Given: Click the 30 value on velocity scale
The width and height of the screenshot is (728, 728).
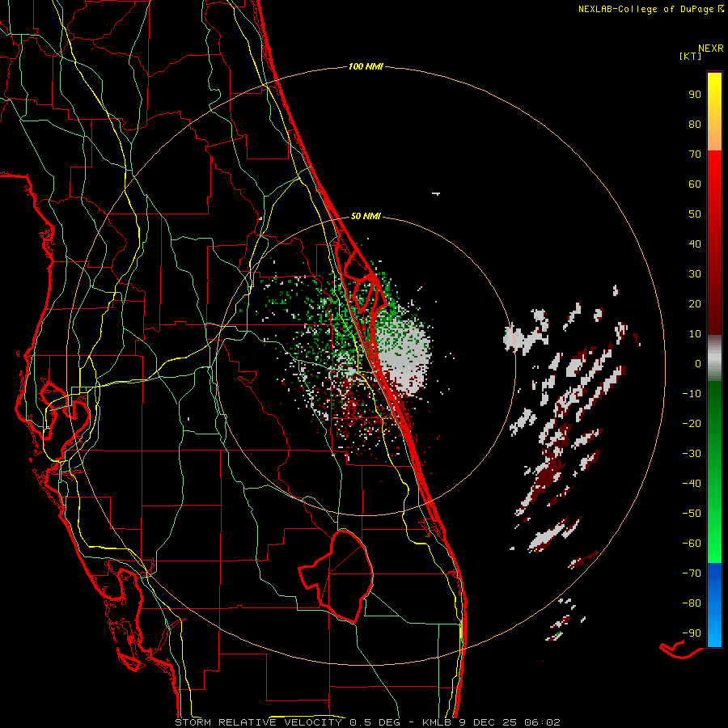Looking at the screenshot, I should [695, 274].
